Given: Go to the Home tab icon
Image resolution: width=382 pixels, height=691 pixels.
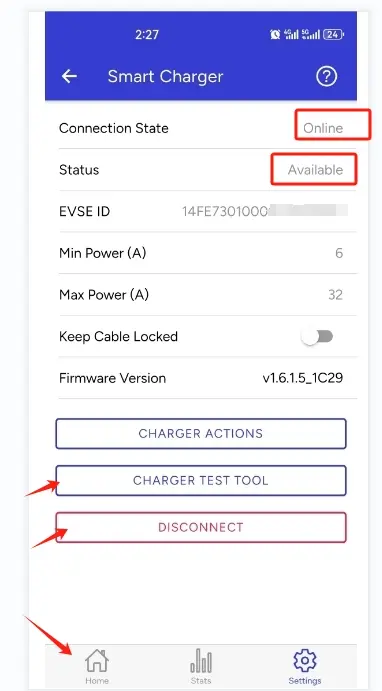Looking at the screenshot, I should point(97,660).
